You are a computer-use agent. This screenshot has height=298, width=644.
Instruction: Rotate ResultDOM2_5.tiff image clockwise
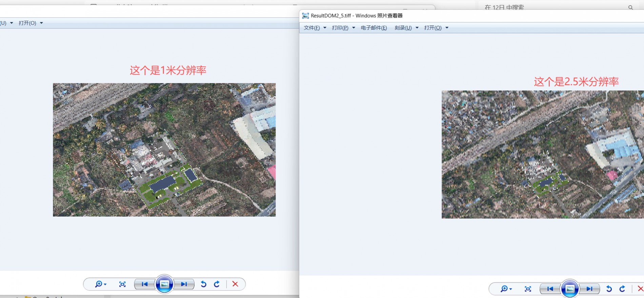622,289
